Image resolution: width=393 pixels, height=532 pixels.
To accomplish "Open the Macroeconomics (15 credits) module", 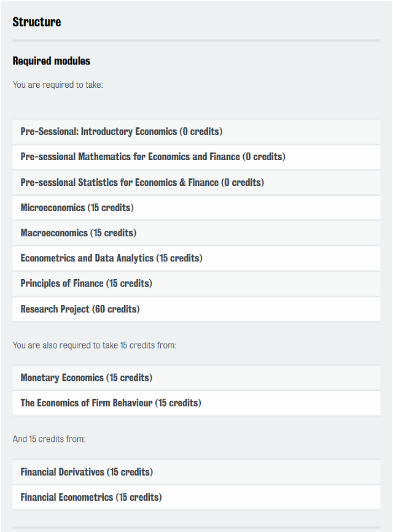I will coord(196,233).
